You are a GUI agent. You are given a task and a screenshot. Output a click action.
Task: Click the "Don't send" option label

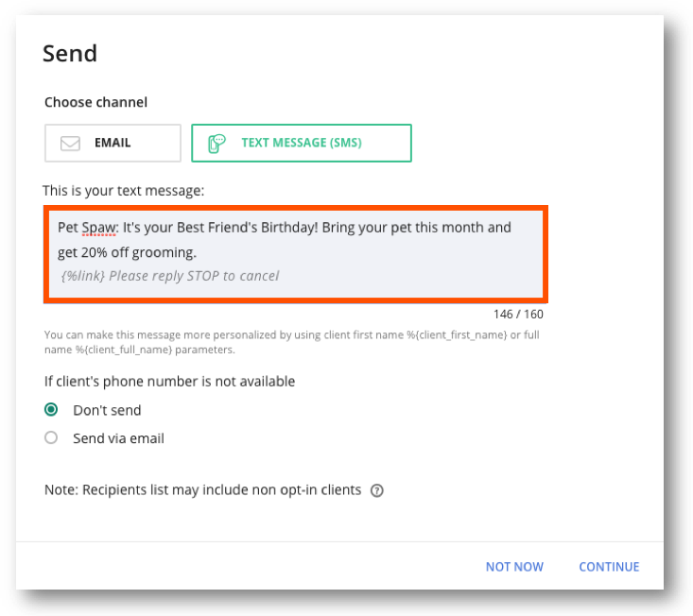point(107,410)
